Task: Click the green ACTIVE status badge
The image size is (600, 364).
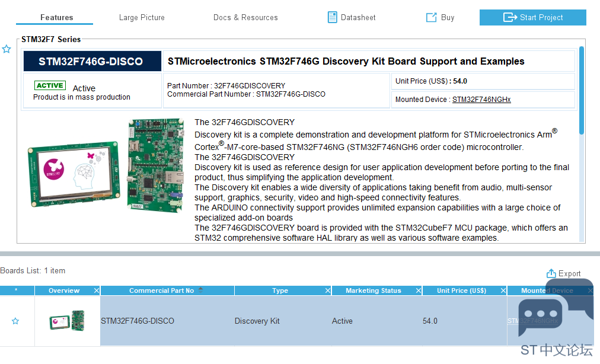Action: tap(50, 85)
